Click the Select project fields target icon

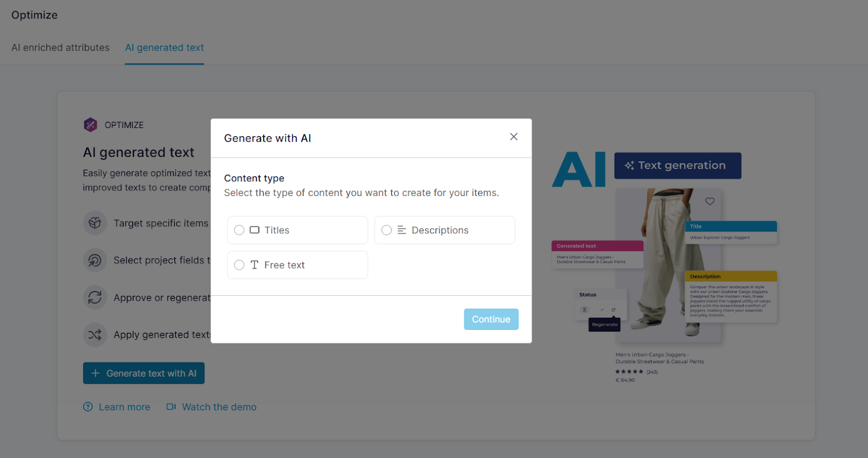click(95, 260)
